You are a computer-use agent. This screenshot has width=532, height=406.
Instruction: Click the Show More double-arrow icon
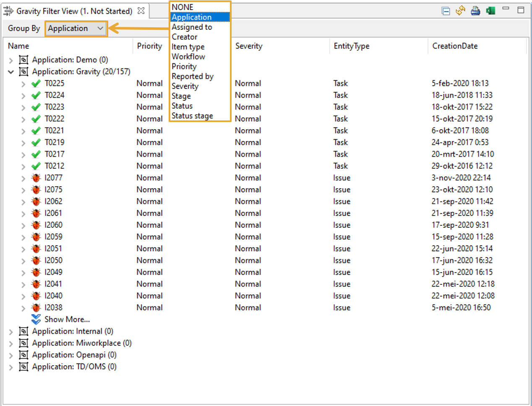[36, 320]
